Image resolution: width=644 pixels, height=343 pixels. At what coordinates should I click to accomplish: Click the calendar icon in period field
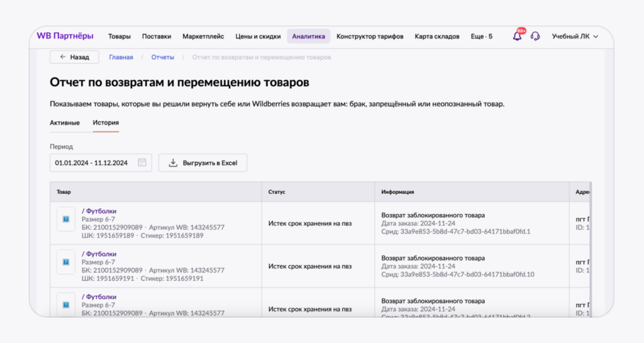click(142, 162)
